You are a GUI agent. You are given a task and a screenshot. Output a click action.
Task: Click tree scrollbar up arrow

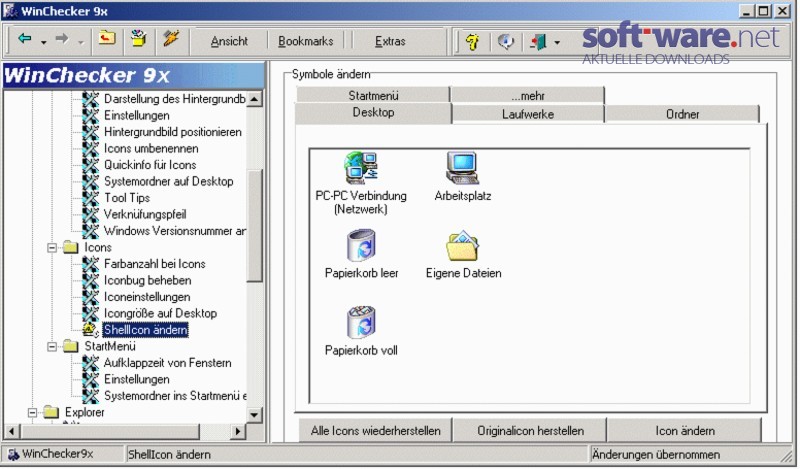tap(255, 99)
